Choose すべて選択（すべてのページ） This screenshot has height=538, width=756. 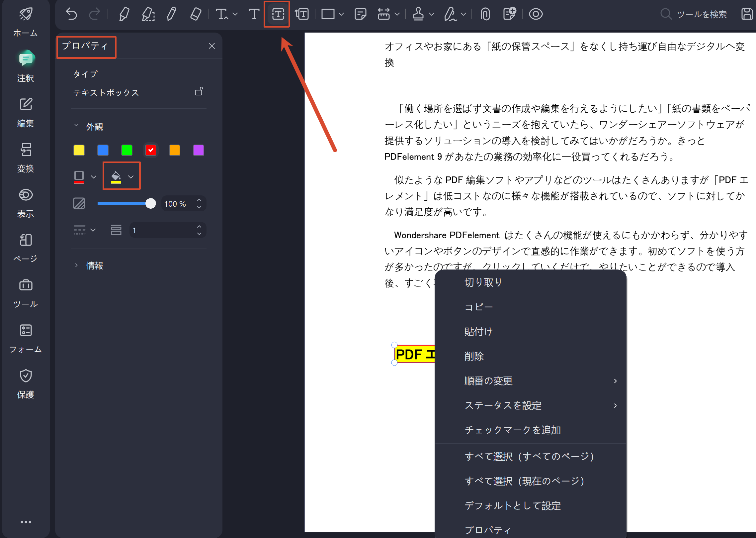coord(530,457)
